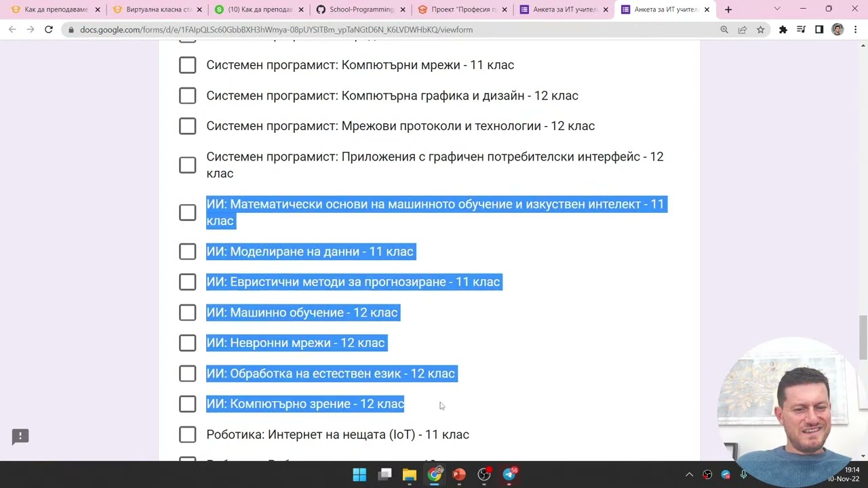Open the Chrome three-dot menu
The height and width of the screenshot is (488, 868).
pos(856,30)
